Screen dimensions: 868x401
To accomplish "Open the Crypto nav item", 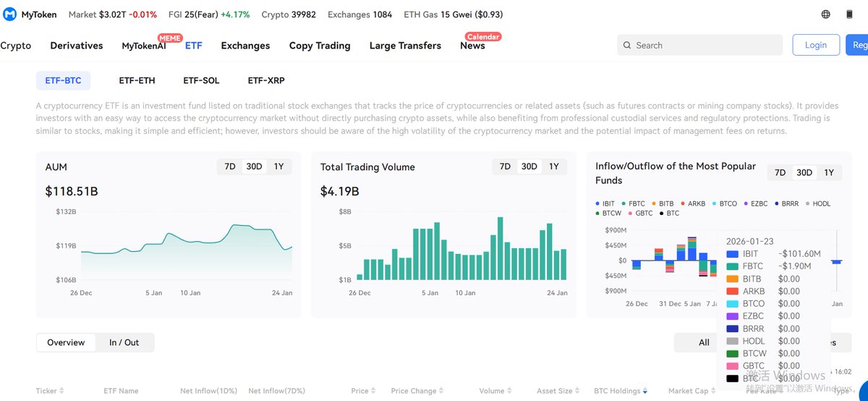I will 16,46.
